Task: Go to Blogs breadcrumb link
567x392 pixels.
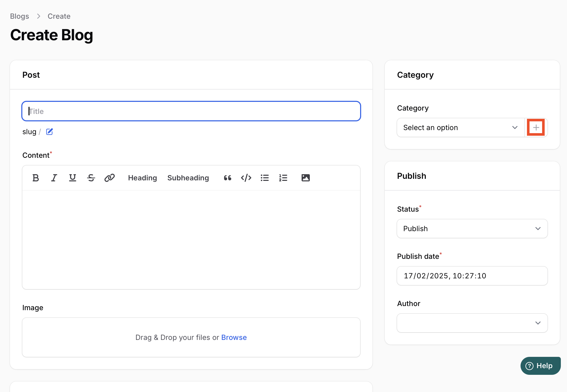Action: pyautogui.click(x=20, y=16)
